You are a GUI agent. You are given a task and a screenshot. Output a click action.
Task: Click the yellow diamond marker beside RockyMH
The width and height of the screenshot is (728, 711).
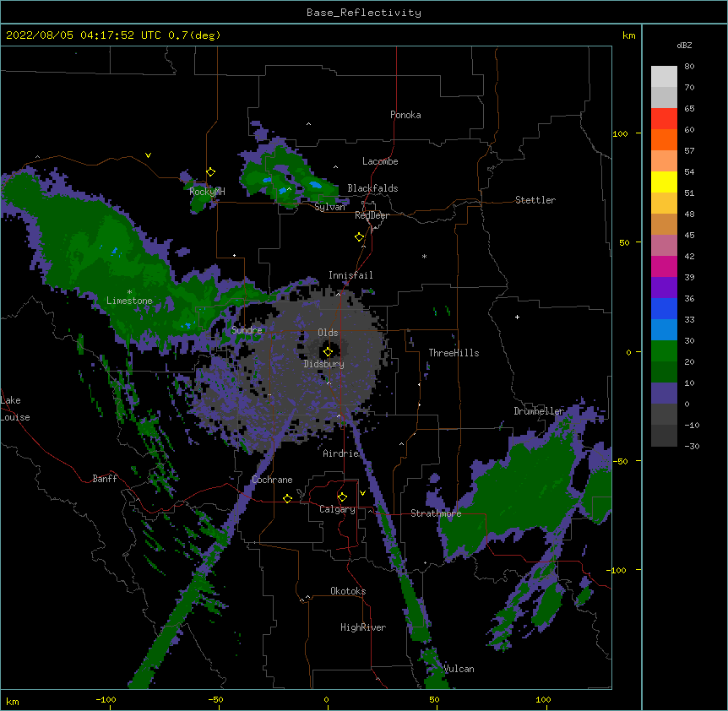(211, 172)
